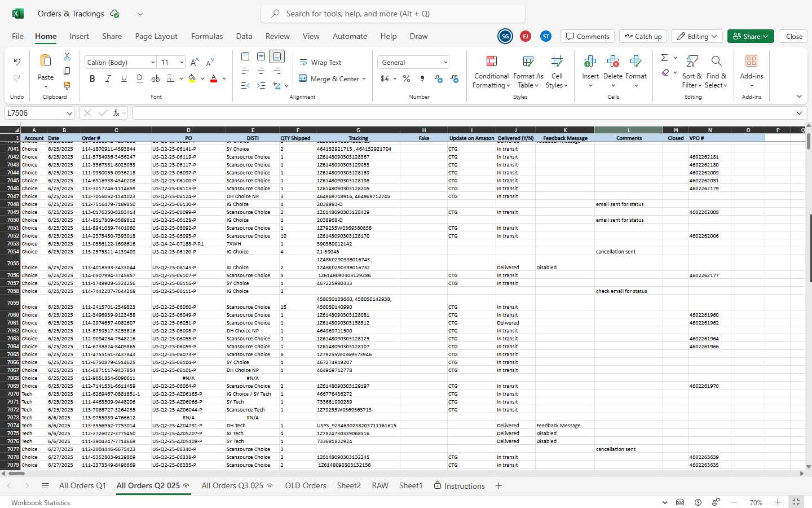Click the add new sheet plus icon
The width and height of the screenshot is (812, 508).
pos(498,485)
